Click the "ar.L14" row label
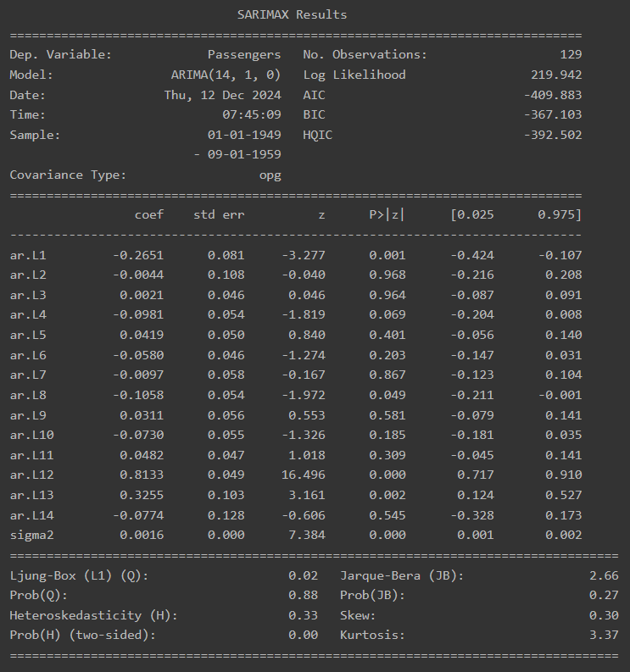Viewport: 630px width, 672px height. [31, 515]
